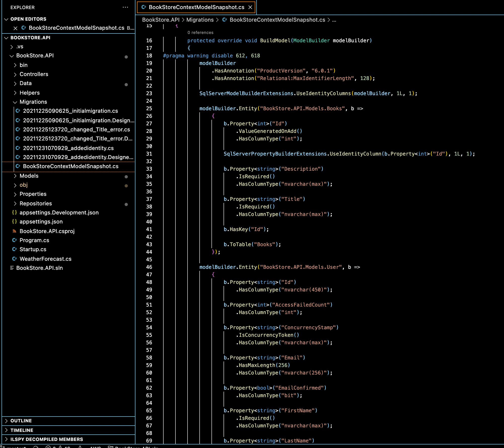Open 20211225090625_initialmigration.cs file
This screenshot has width=504, height=448.
pyautogui.click(x=70, y=111)
